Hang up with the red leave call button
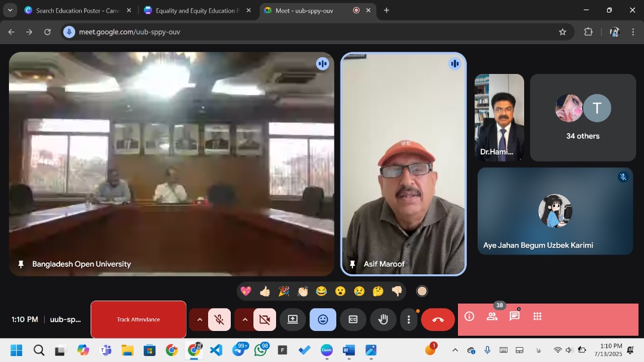The image size is (644, 362). coord(438,320)
